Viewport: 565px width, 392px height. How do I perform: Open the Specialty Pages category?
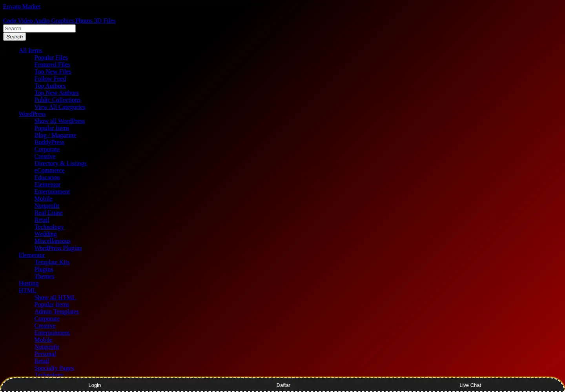pos(54,368)
